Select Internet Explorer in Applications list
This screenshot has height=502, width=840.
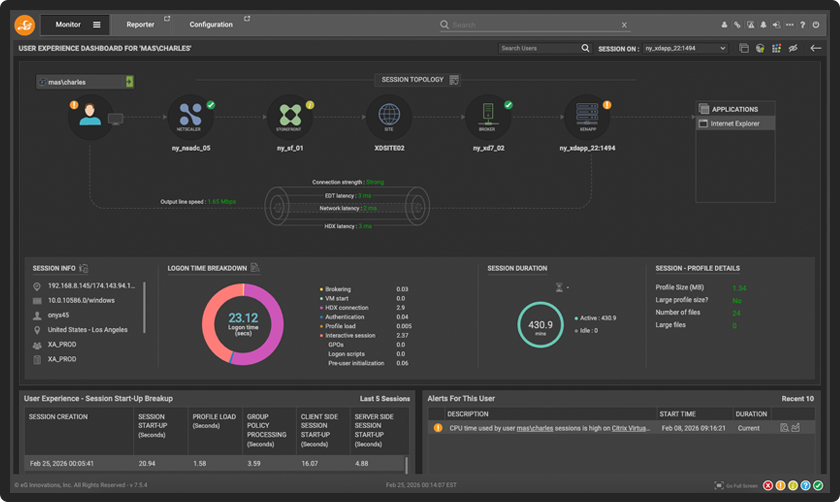pyautogui.click(x=735, y=123)
